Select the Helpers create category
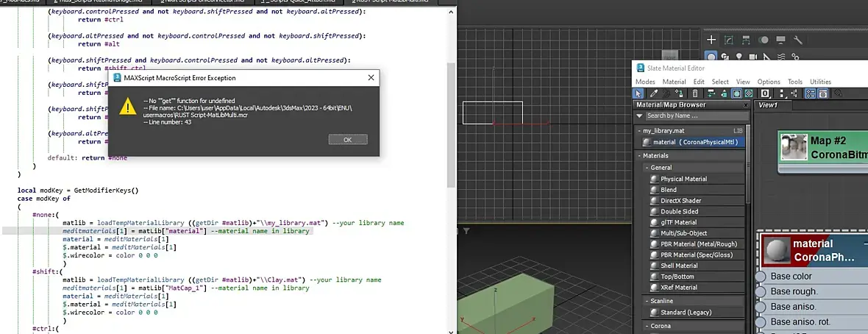 (766, 57)
